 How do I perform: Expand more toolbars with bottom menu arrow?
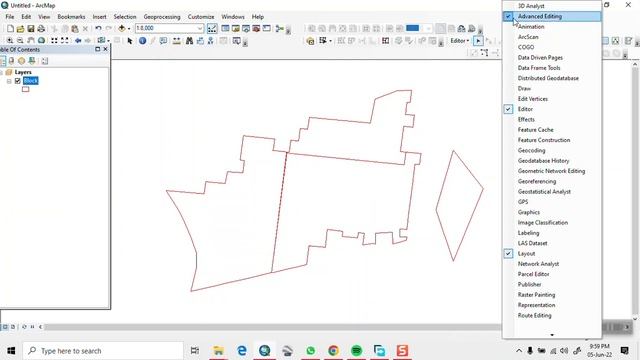click(552, 335)
